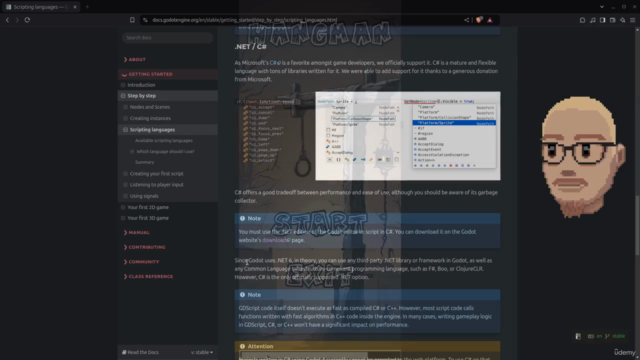Click the Read the Docs book icon

point(124,352)
